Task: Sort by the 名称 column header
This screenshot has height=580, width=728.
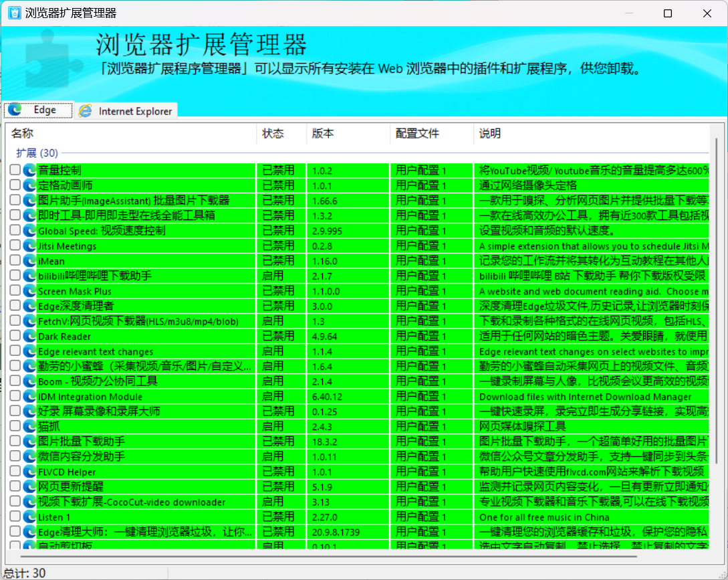Action: tap(22, 134)
